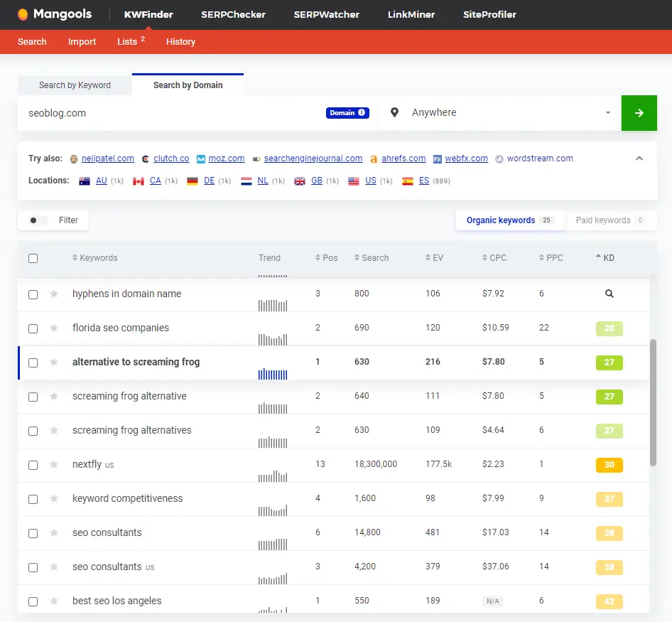672x622 pixels.
Task: Open the SERPWatcher tool
Action: tap(327, 15)
